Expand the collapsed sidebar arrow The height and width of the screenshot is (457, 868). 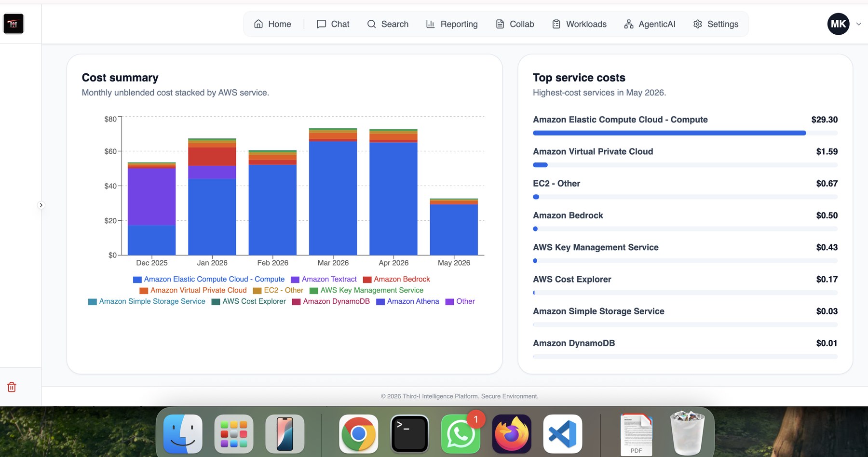click(41, 205)
